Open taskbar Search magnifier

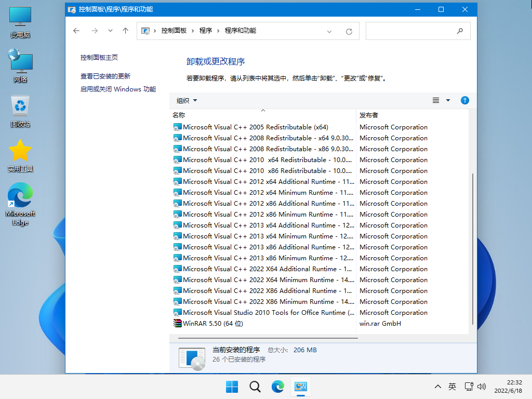(x=255, y=387)
